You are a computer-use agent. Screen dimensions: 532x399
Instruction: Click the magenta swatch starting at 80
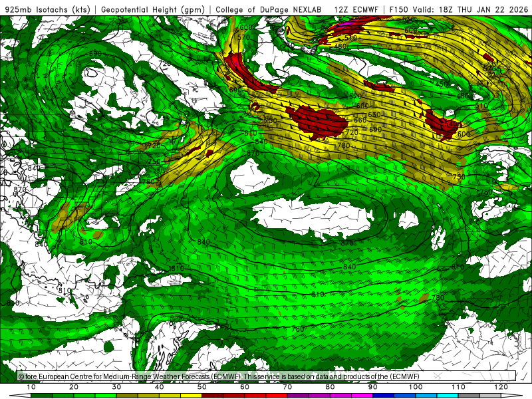340,396
